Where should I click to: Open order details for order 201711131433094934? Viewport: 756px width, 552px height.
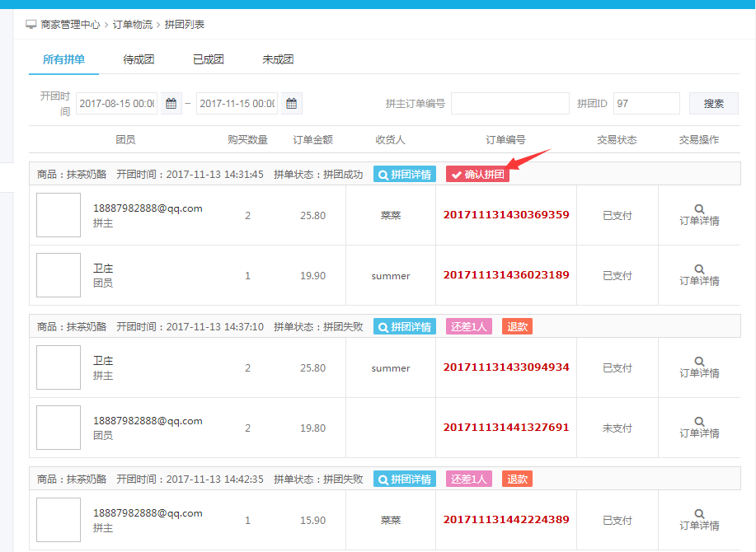pyautogui.click(x=699, y=367)
